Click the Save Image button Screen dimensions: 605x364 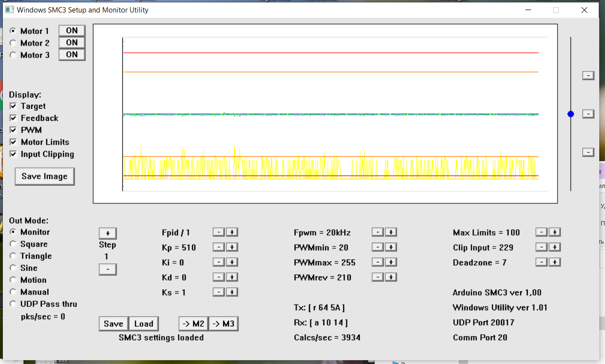point(45,176)
